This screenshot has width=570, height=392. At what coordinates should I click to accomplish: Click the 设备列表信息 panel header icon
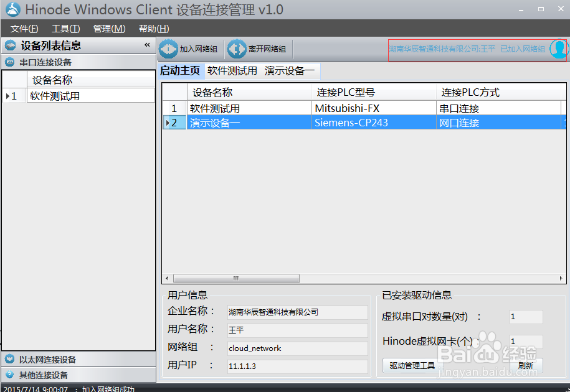(11, 45)
